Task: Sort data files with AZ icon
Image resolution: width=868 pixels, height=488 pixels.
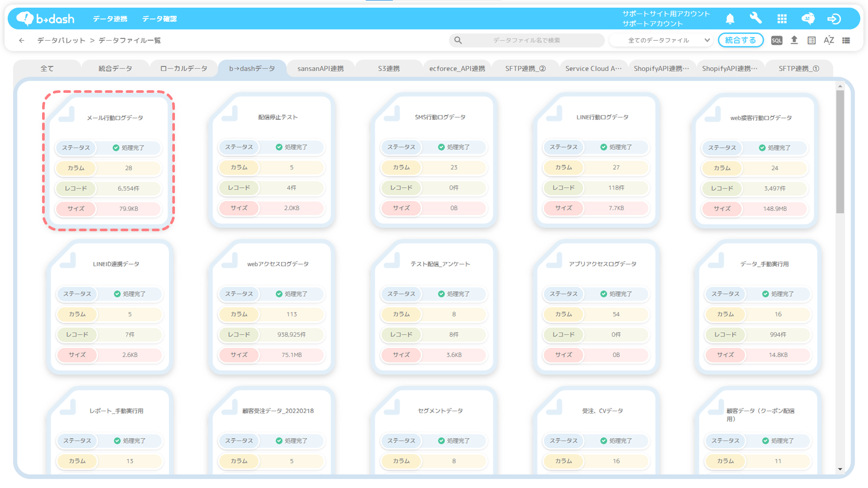Action: coord(829,40)
